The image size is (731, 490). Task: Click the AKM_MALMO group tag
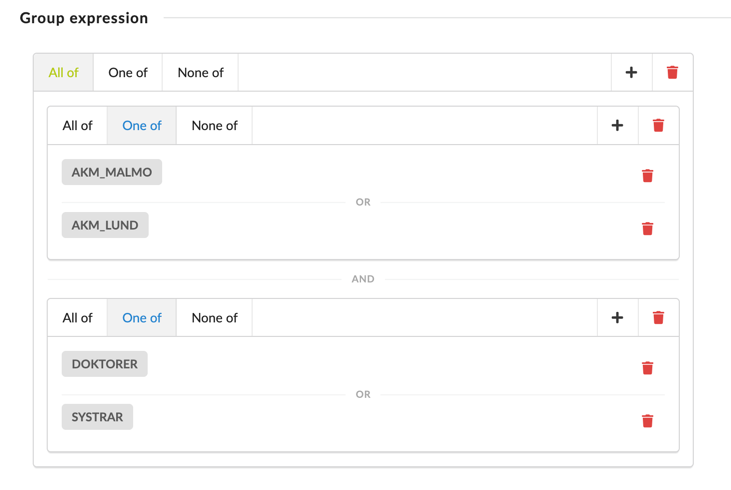(x=112, y=172)
